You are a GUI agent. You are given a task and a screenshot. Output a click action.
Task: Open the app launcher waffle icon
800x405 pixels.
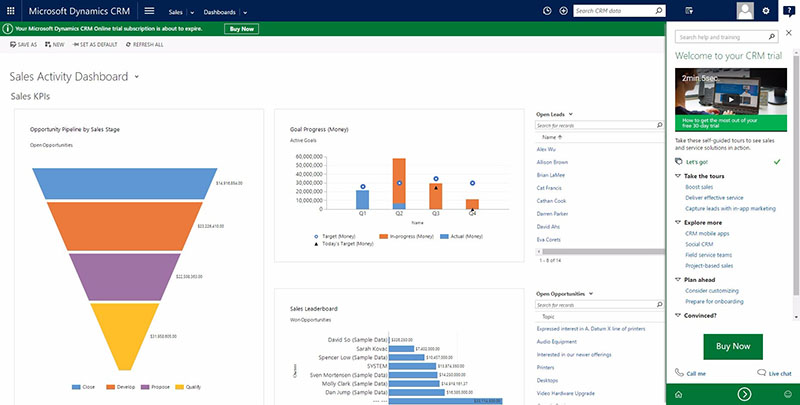10,11
